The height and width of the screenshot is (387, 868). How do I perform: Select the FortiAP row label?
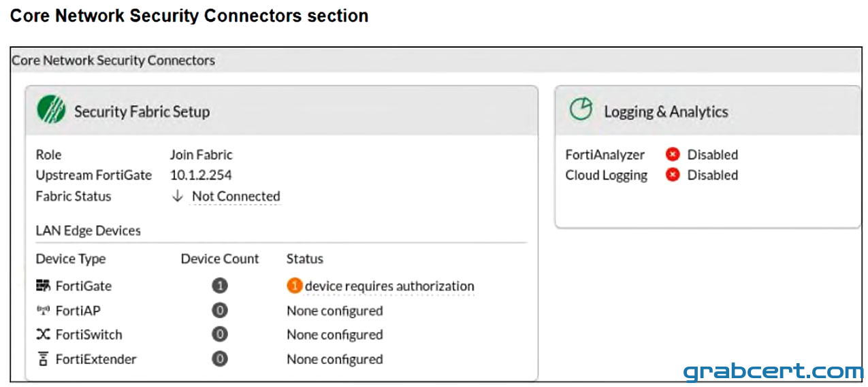[78, 310]
